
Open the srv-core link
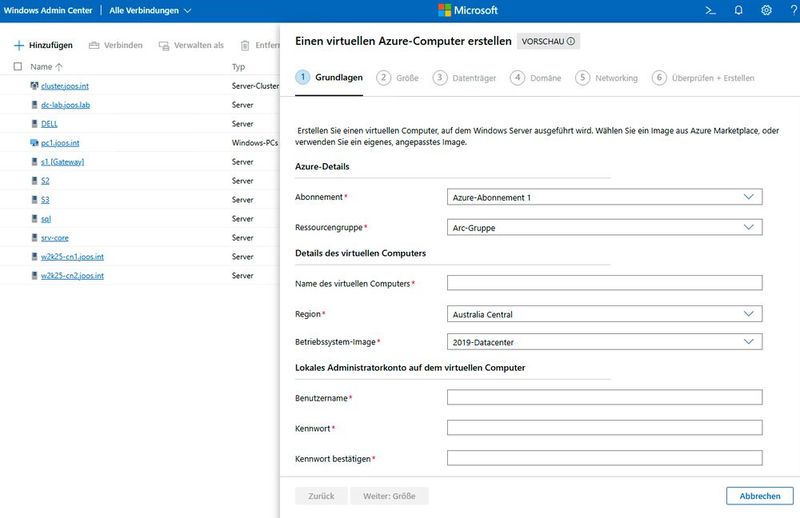(55, 237)
